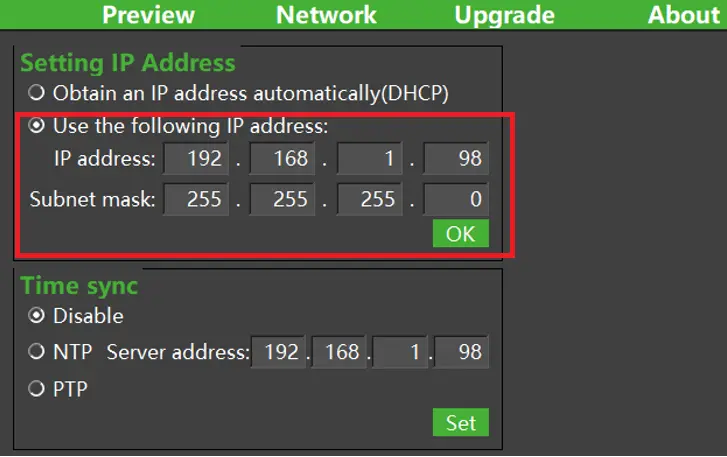This screenshot has height=457, width=727.
Task: Click the NTP server address last octet 98
Action: (461, 352)
